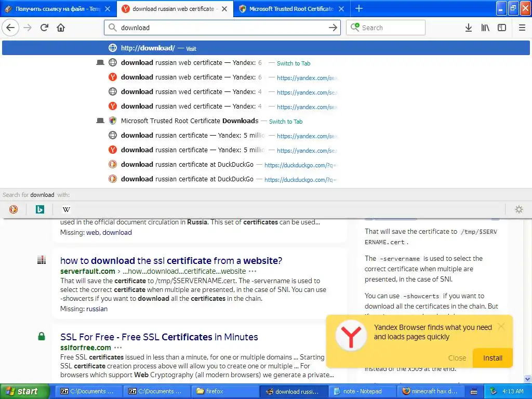Image resolution: width=532 pixels, height=399 pixels.
Task: Open 'how to download the ssl certificate' result
Action: coord(171,261)
